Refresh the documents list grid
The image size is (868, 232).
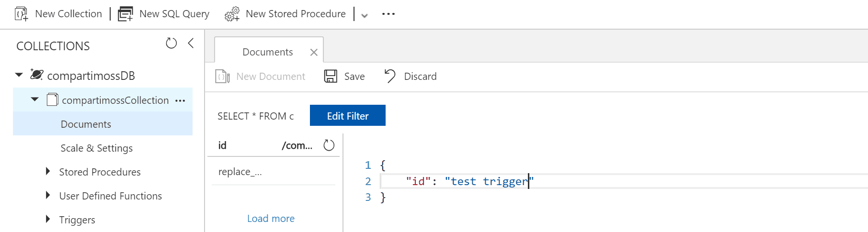pos(329,145)
